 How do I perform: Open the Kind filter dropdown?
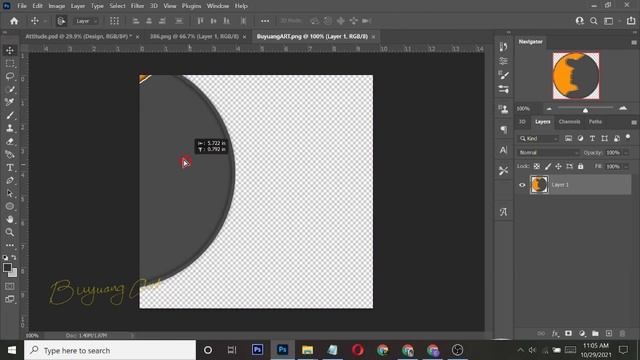tap(538, 139)
